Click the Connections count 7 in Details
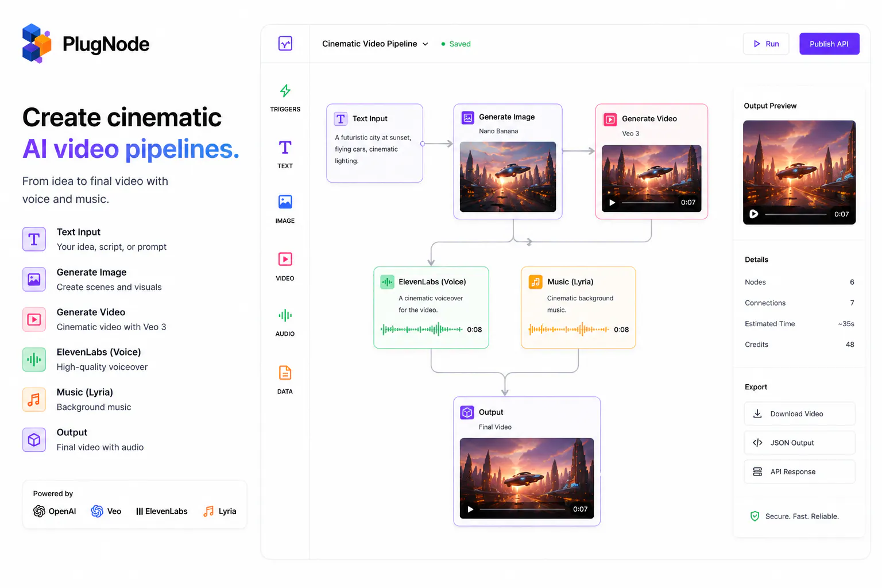 coord(852,303)
